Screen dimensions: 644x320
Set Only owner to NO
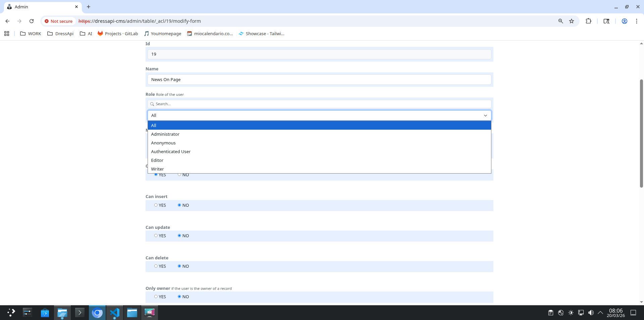(179, 297)
